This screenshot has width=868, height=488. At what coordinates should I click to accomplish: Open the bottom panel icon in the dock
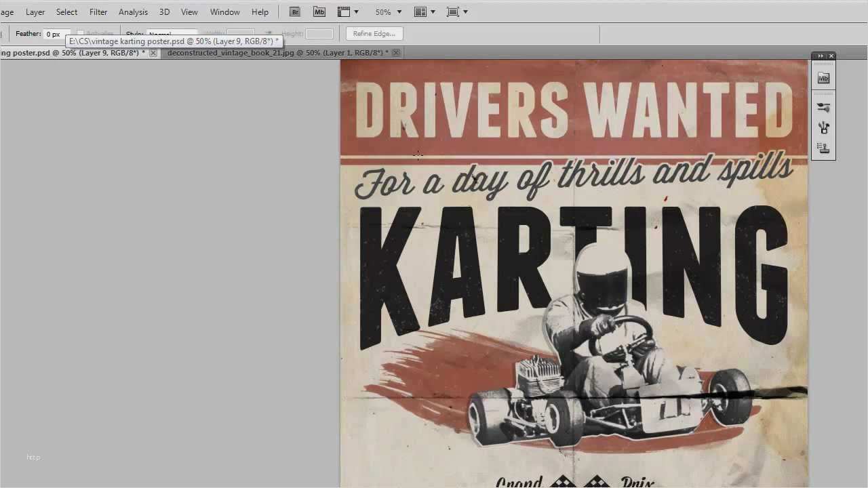click(823, 148)
